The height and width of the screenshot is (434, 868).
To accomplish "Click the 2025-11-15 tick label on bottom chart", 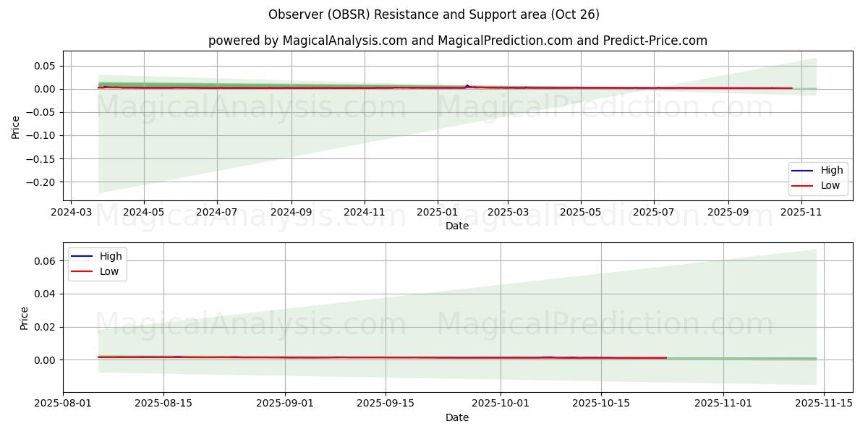I will pyautogui.click(x=824, y=404).
